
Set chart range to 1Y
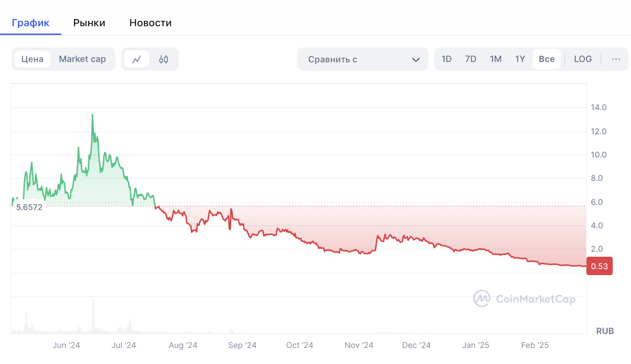point(520,59)
